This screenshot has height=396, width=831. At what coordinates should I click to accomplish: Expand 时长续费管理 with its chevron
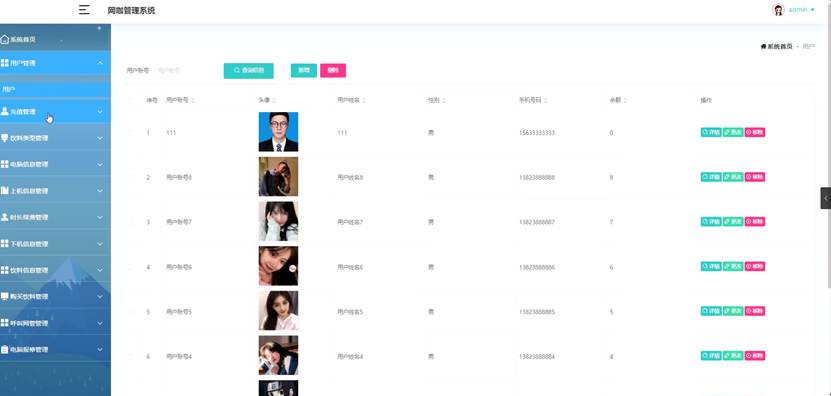click(x=100, y=217)
